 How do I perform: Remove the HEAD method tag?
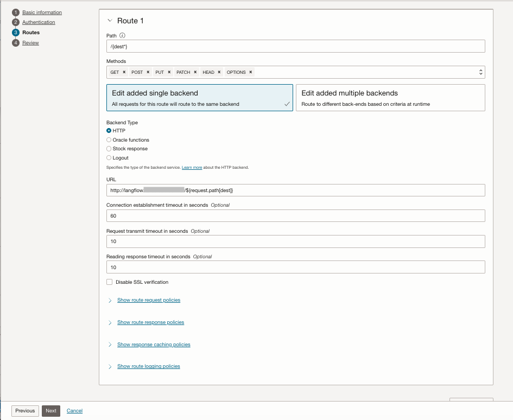(x=219, y=72)
